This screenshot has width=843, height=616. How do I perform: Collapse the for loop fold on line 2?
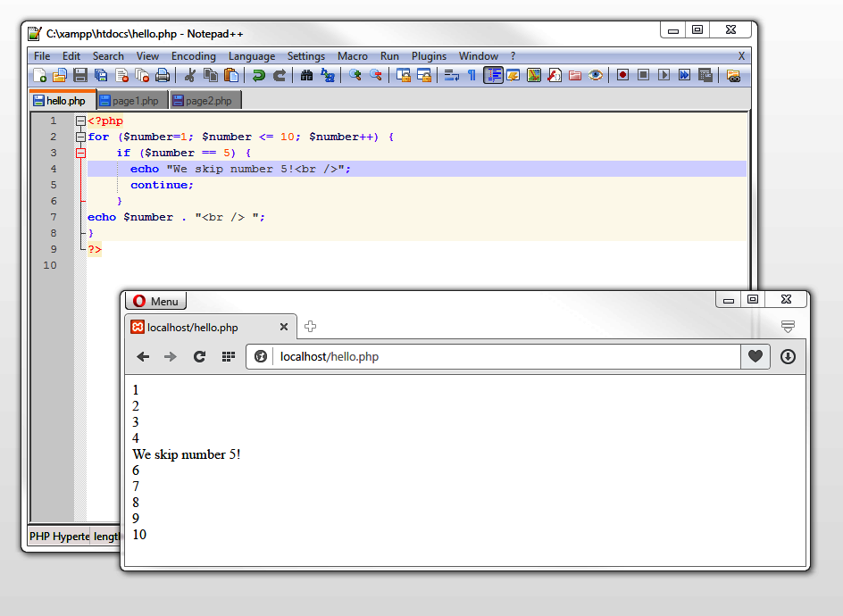tap(80, 136)
